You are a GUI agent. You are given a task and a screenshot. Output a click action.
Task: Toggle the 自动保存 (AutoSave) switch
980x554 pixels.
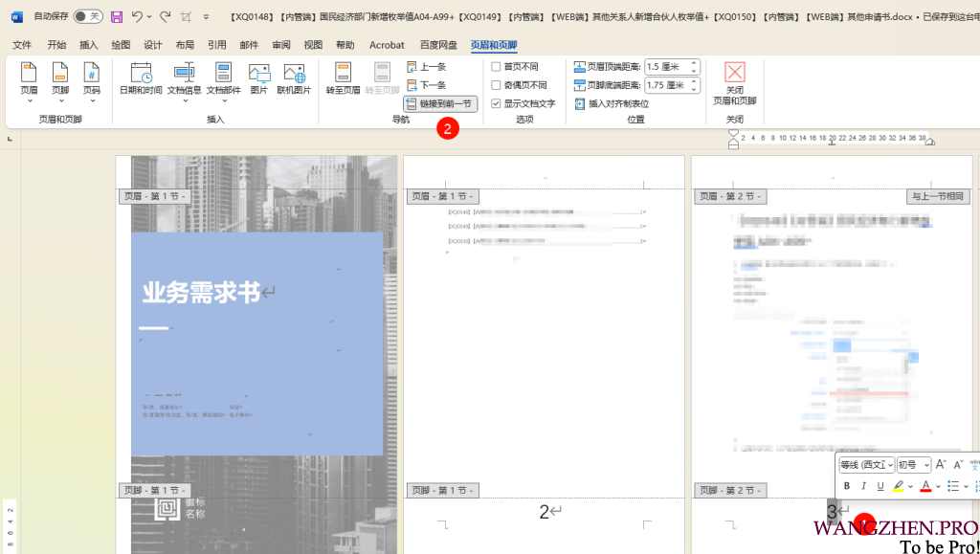tap(88, 16)
